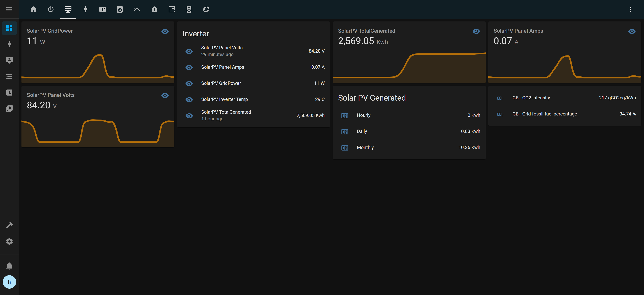
Task: Open notifications bell icon
Action: tap(9, 266)
